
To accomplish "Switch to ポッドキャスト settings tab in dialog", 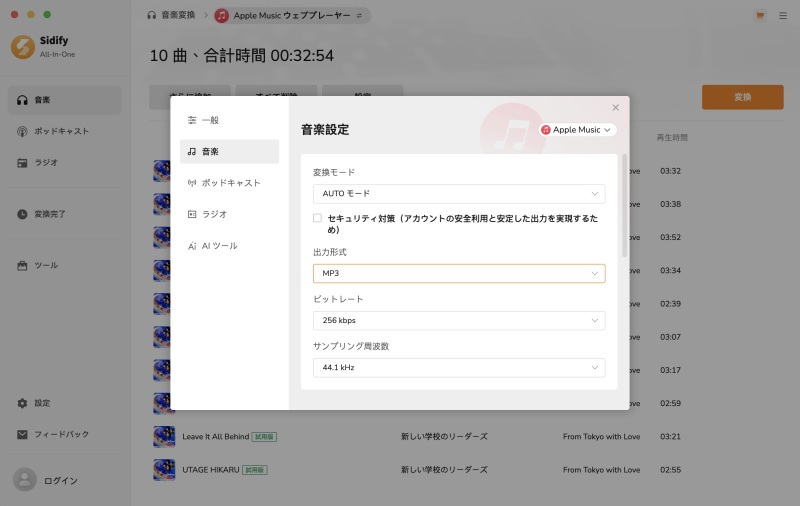I will pos(229,183).
